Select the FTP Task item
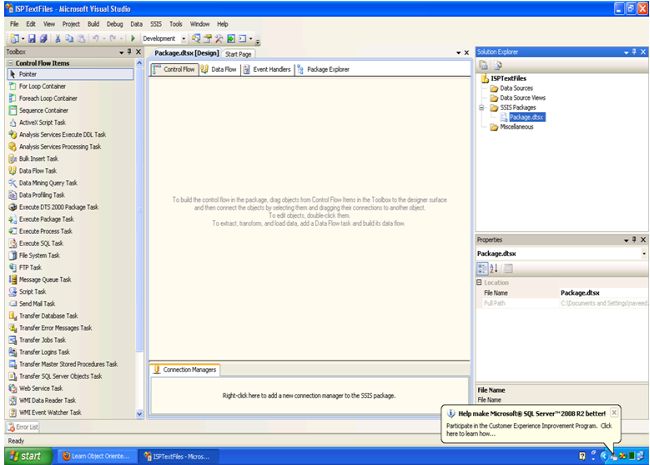Viewport: 650px width, 465px height. [x=70, y=267]
